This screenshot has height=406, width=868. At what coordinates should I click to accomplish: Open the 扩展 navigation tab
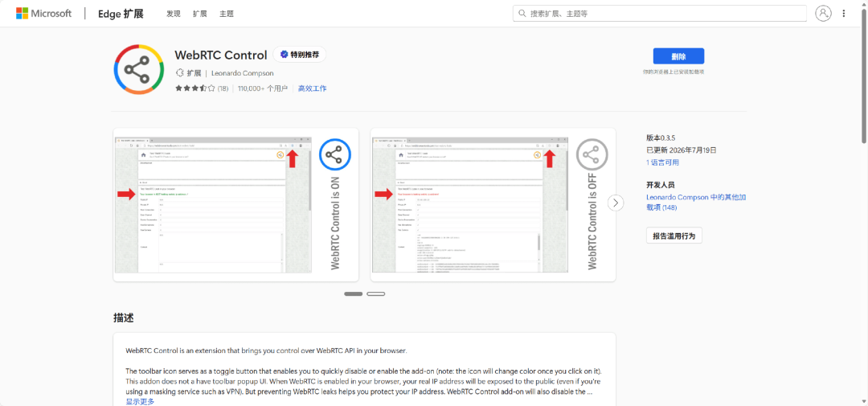click(200, 14)
